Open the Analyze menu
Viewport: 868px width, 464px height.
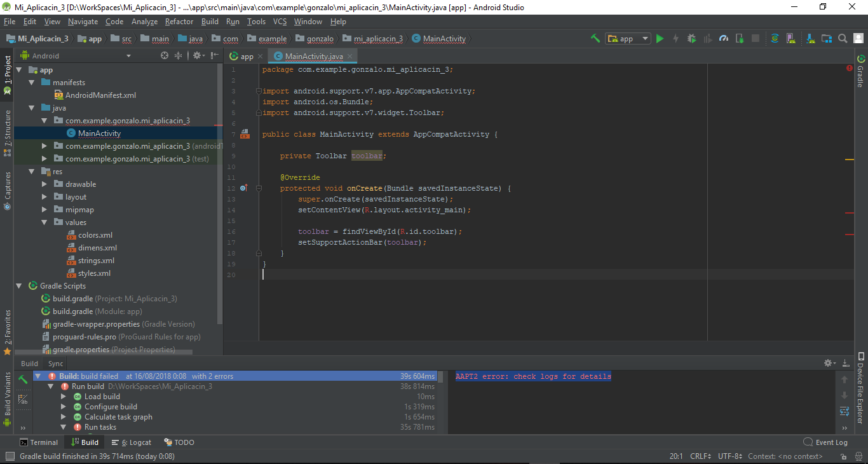click(145, 22)
